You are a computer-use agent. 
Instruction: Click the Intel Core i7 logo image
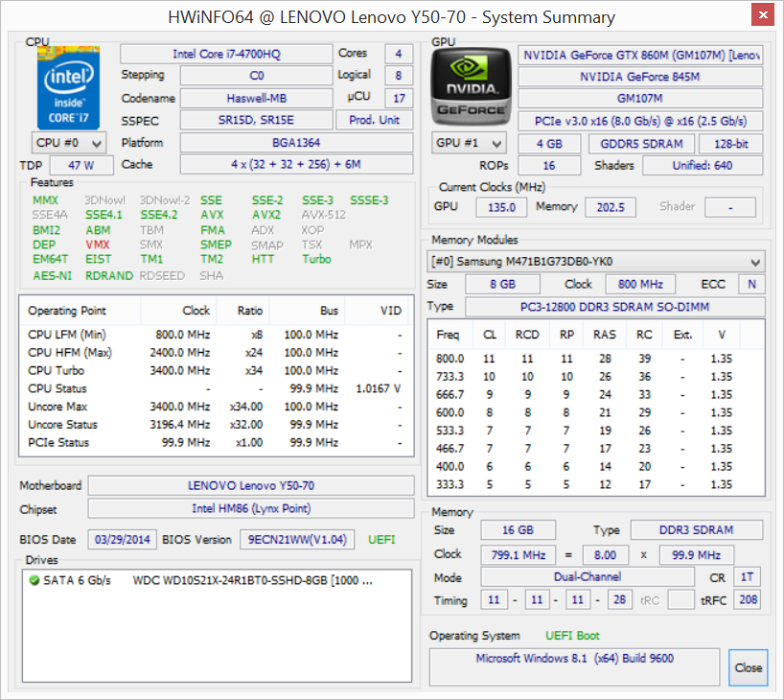coord(68,88)
